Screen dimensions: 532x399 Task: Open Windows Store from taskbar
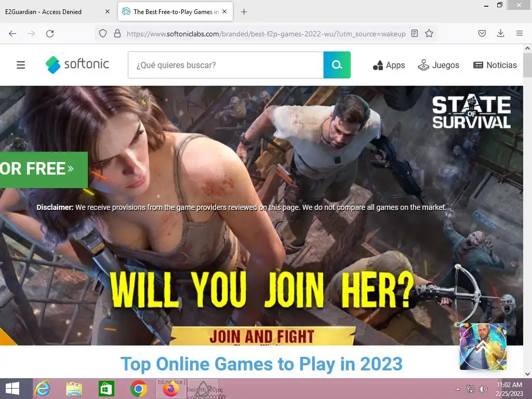pyautogui.click(x=106, y=389)
